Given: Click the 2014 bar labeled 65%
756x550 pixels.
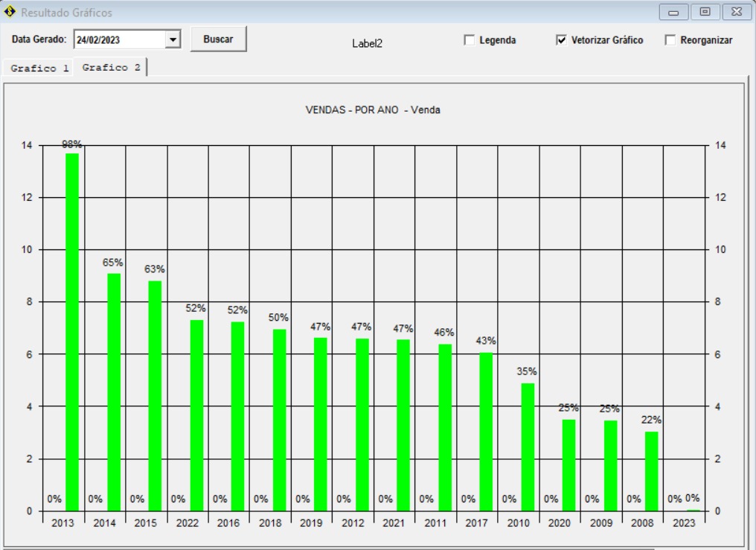Looking at the screenshot, I should (113, 392).
